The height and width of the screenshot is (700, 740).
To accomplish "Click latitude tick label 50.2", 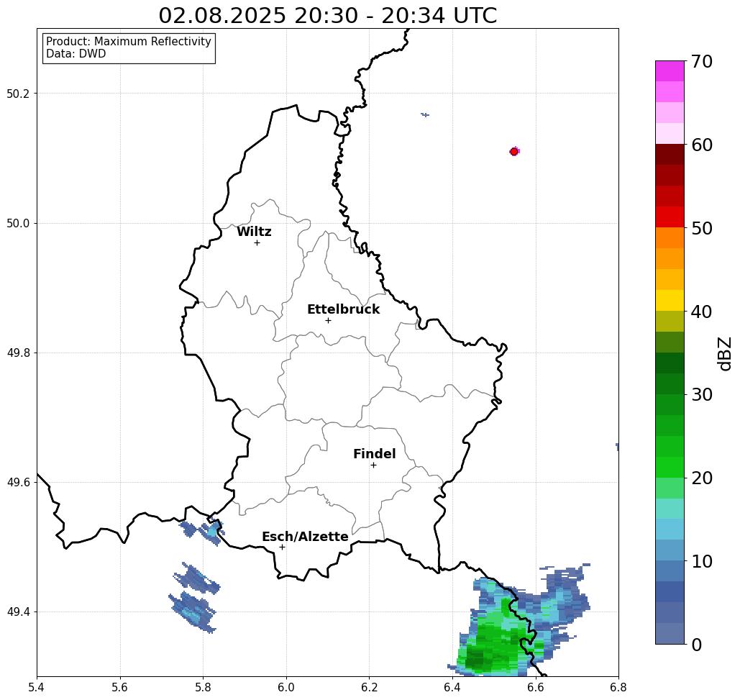I will point(18,94).
